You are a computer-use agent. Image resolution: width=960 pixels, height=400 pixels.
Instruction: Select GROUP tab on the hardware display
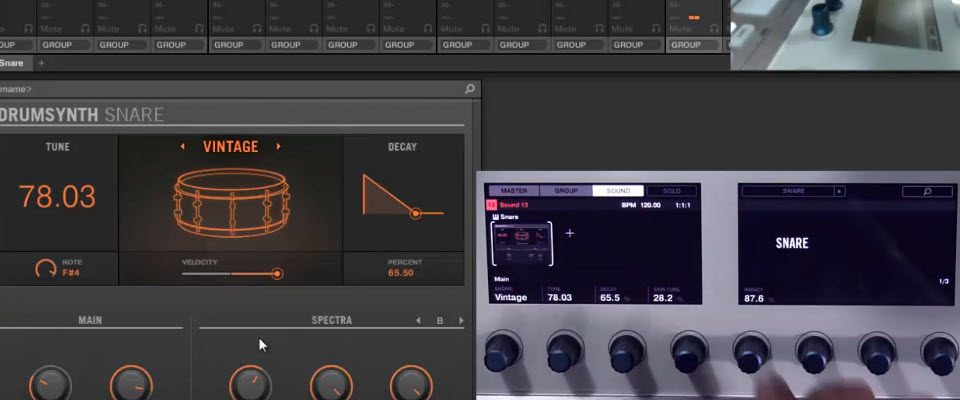coord(566,191)
